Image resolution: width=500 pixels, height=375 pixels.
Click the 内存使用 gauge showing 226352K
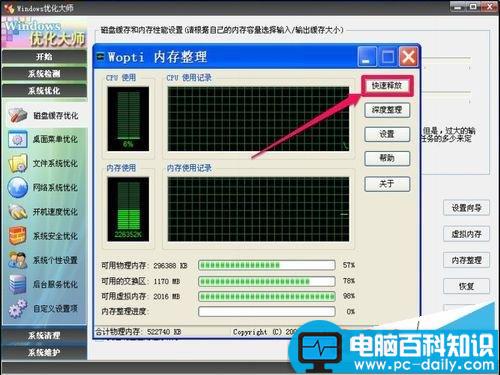point(128,209)
